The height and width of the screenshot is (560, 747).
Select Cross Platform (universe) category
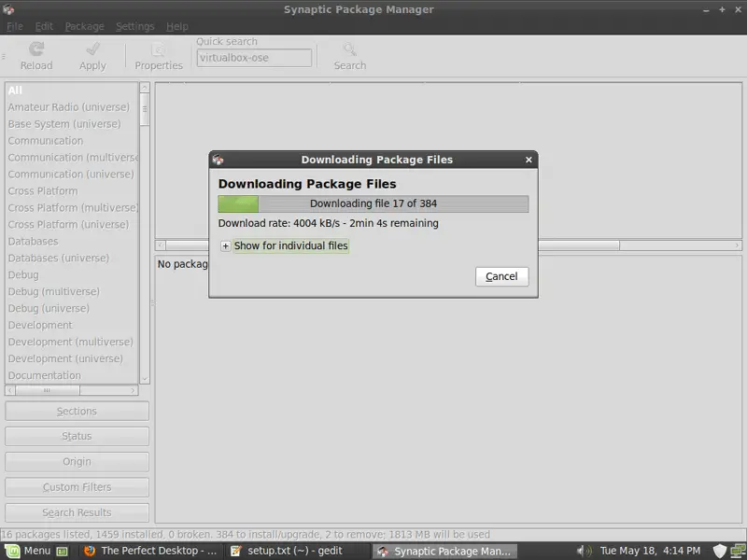click(x=72, y=224)
